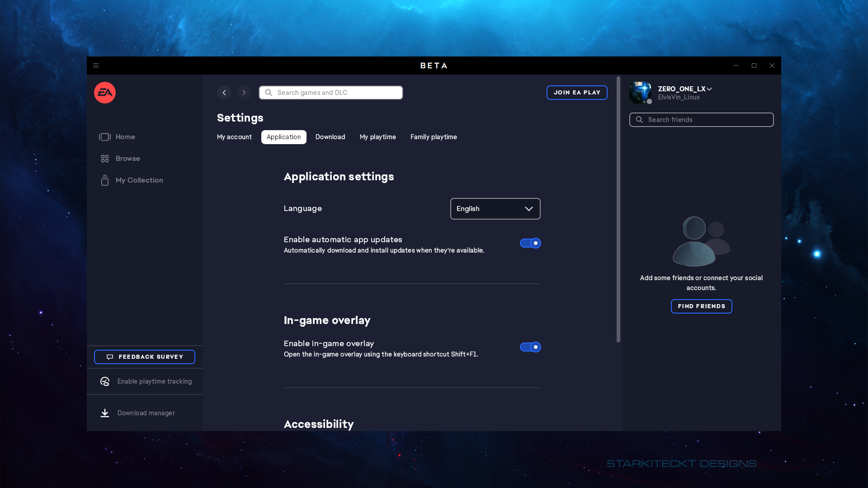Click FIND FRIENDS button
The image size is (868, 488).
click(701, 305)
